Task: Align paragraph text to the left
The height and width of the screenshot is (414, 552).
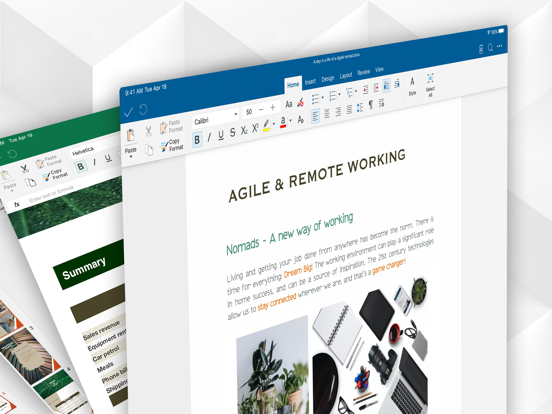Action: (315, 115)
